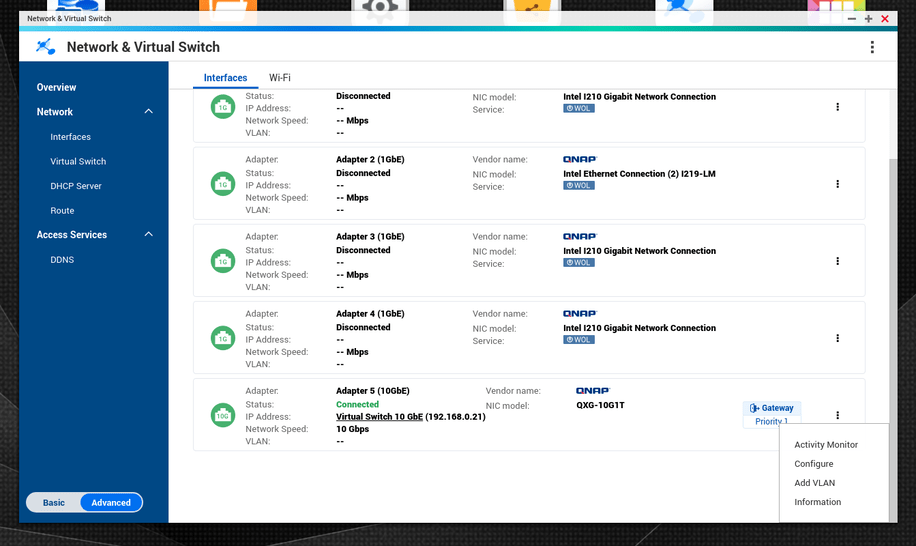This screenshot has width=916, height=546.
Task: Choose Configure from the context menu
Action: pos(814,464)
